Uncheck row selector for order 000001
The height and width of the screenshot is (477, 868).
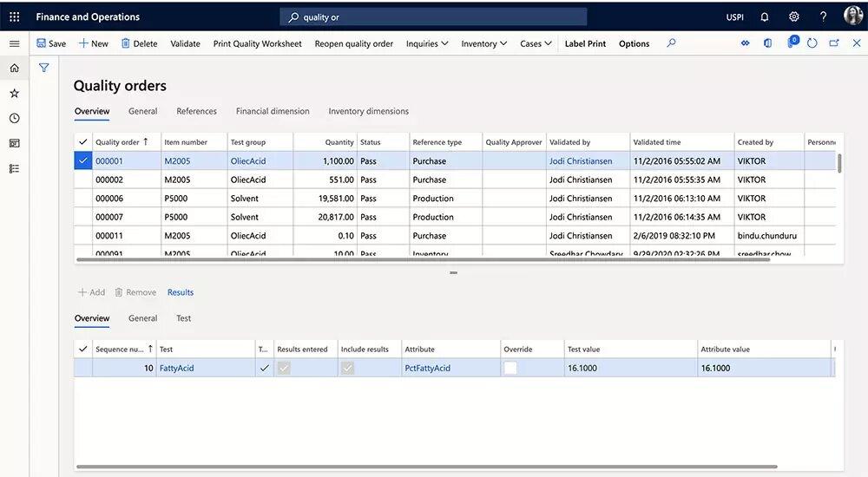[83, 160]
